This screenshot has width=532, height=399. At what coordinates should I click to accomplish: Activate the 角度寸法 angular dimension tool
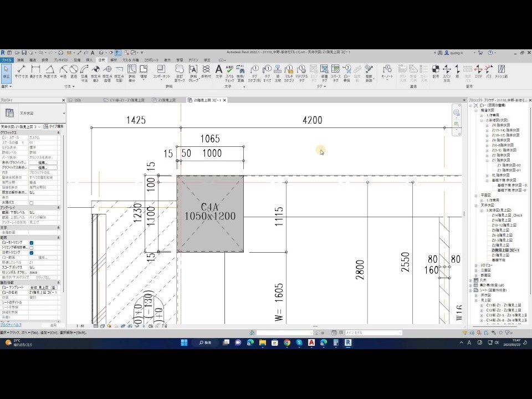50,71
